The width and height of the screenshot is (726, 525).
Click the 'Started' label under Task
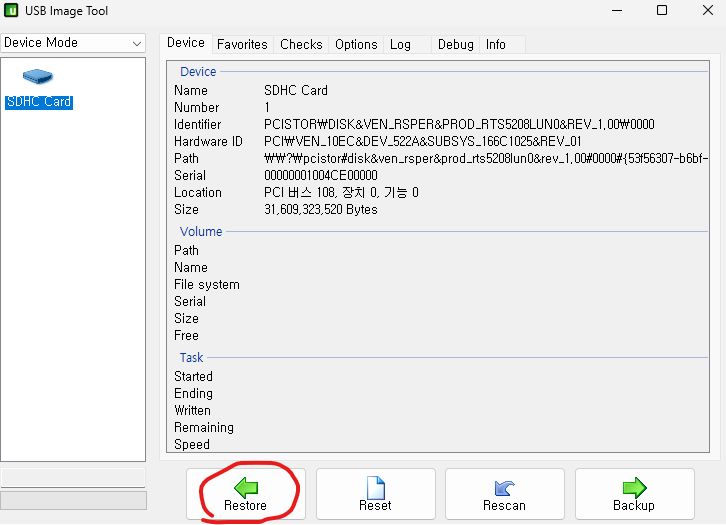click(194, 376)
